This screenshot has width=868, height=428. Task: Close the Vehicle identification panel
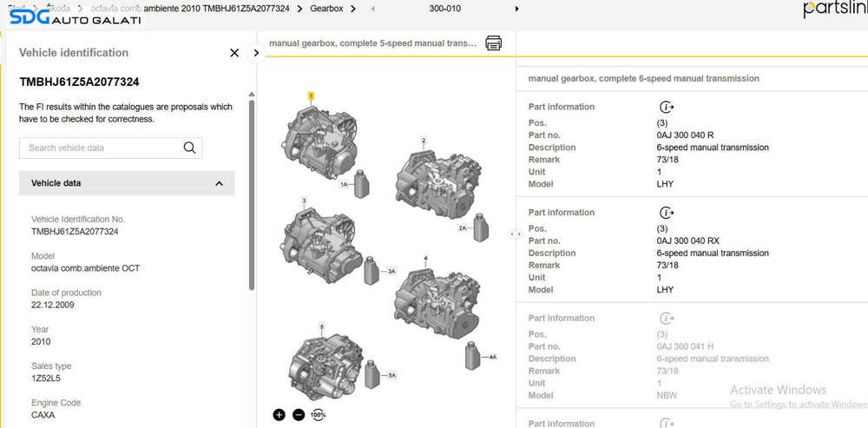234,53
